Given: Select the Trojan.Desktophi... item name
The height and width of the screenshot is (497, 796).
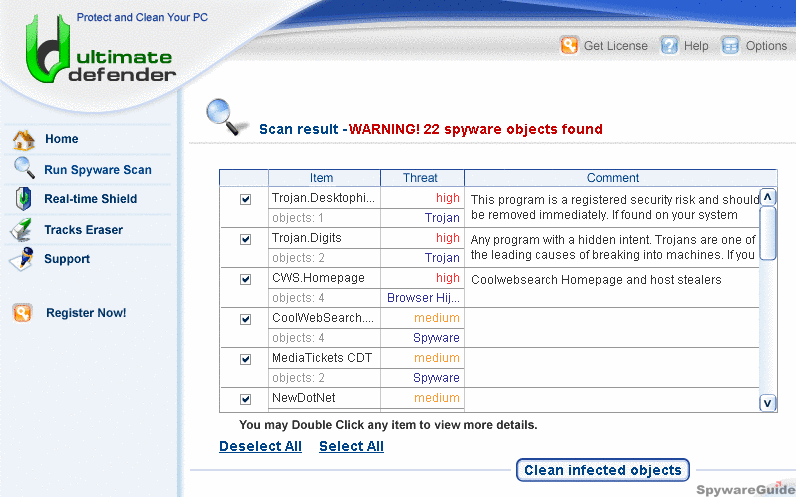Looking at the screenshot, I should coord(323,197).
